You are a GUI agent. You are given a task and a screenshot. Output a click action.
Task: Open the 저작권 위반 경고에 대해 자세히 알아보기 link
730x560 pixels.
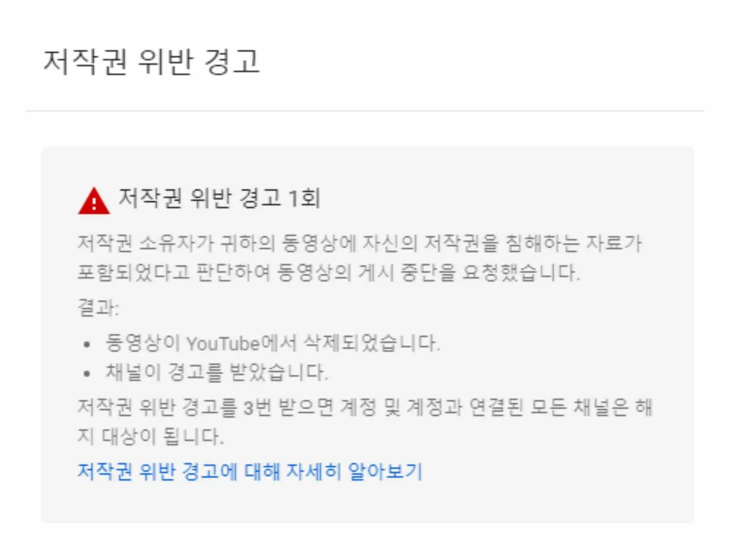249,471
